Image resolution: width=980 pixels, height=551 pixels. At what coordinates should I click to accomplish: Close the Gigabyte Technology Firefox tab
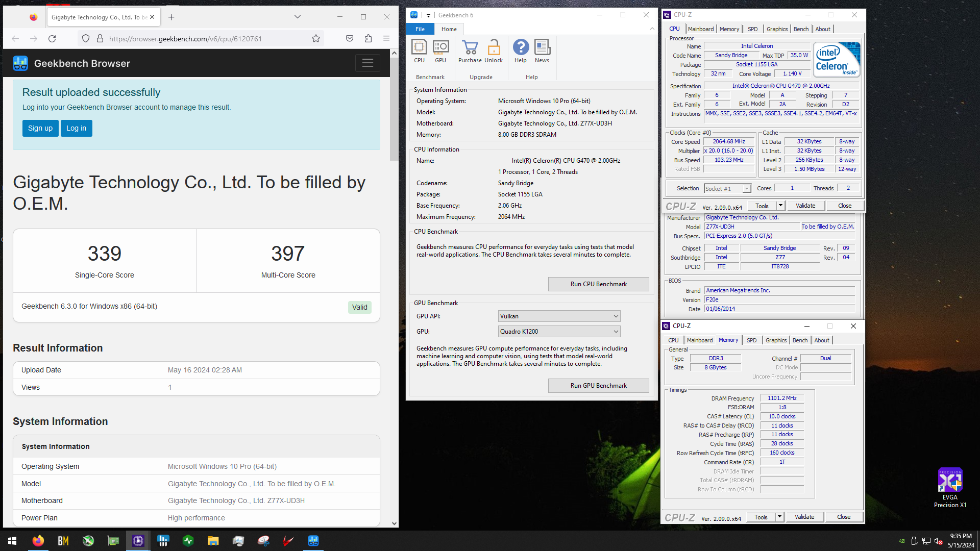(152, 17)
